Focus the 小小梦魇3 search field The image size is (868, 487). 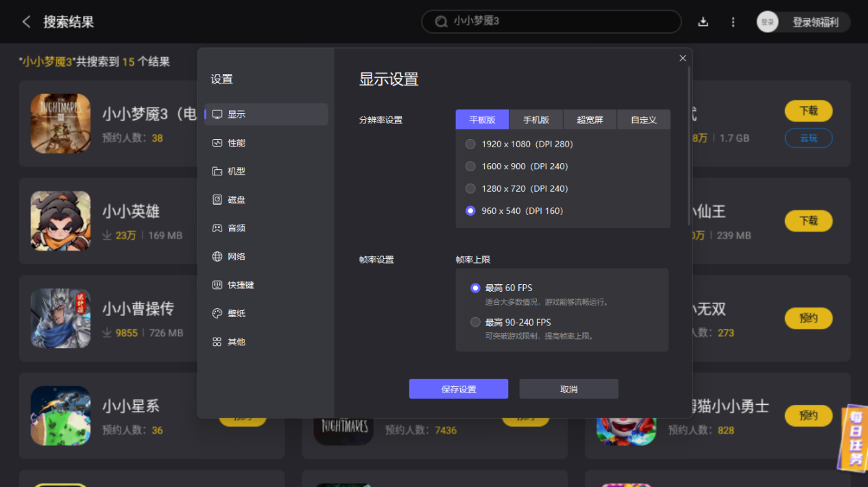pos(551,21)
